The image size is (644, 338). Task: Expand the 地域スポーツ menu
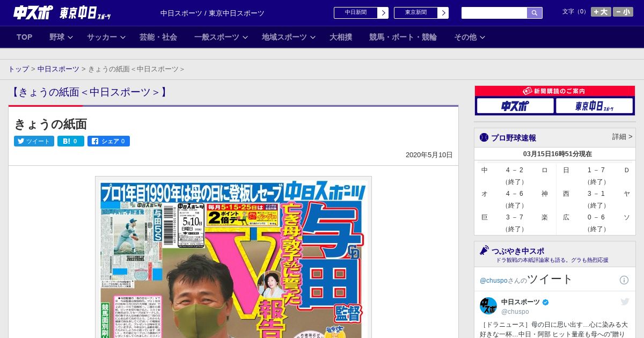[x=289, y=37]
